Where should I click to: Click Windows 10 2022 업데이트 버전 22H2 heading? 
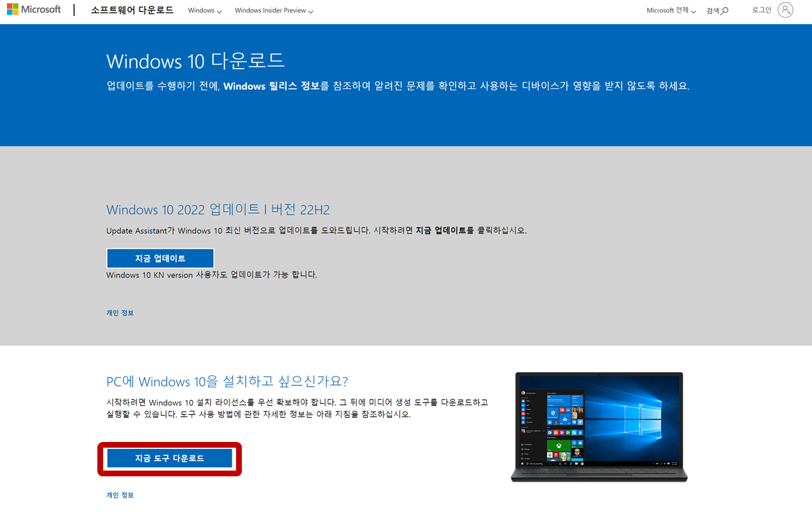pos(218,210)
